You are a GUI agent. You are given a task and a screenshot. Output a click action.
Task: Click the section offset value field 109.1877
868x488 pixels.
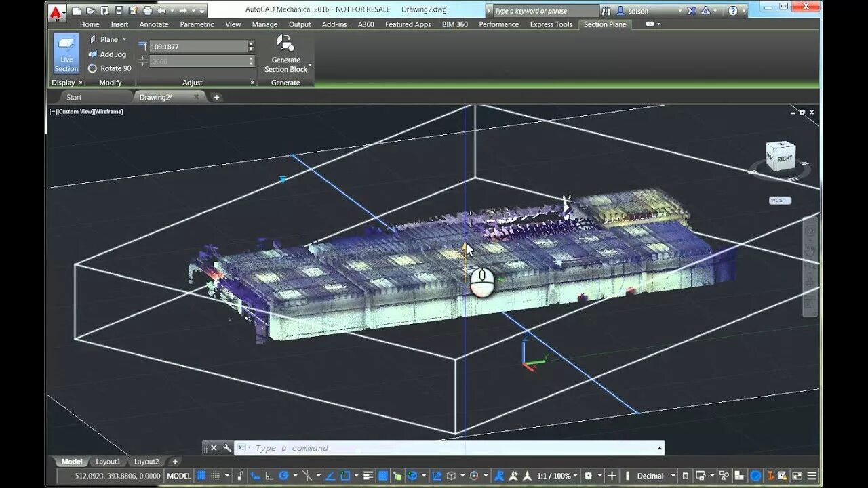pos(198,46)
